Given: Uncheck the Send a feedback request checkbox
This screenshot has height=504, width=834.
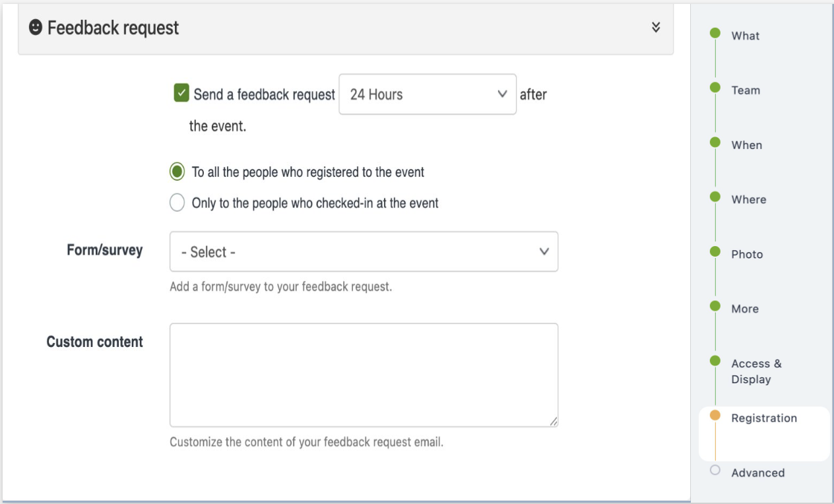Looking at the screenshot, I should coord(183,94).
